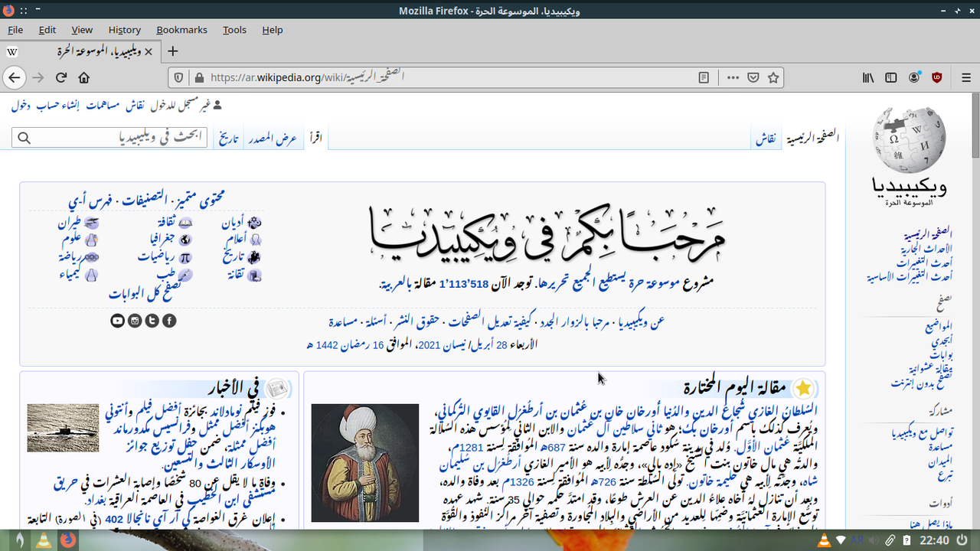Click the power icon in system tray

963,540
